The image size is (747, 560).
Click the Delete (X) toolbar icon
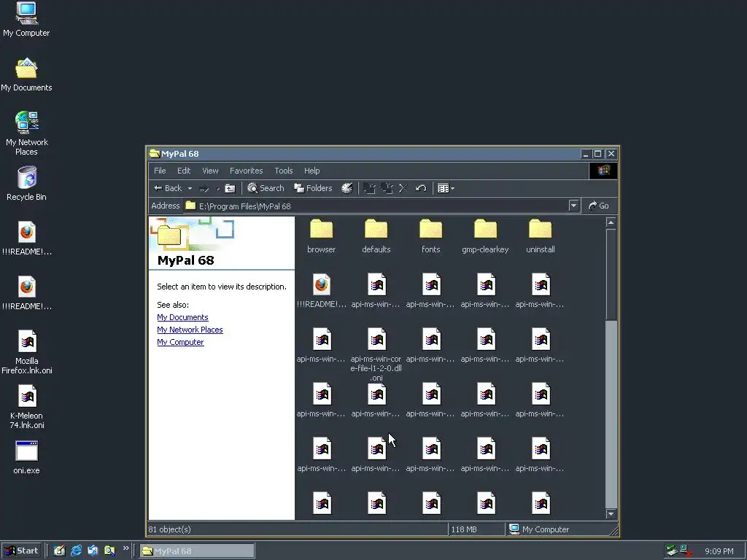click(403, 188)
